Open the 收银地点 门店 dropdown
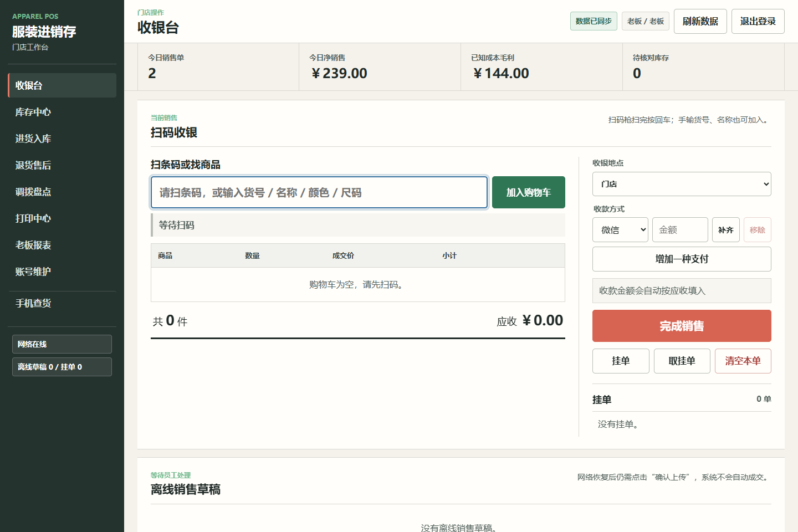This screenshot has height=532, width=798. click(682, 184)
